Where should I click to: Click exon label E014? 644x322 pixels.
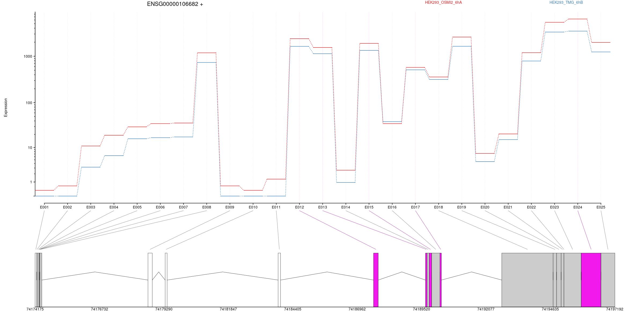click(x=346, y=207)
